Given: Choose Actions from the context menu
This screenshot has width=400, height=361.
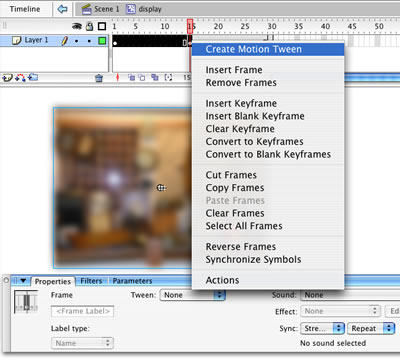Looking at the screenshot, I should 268,280.
